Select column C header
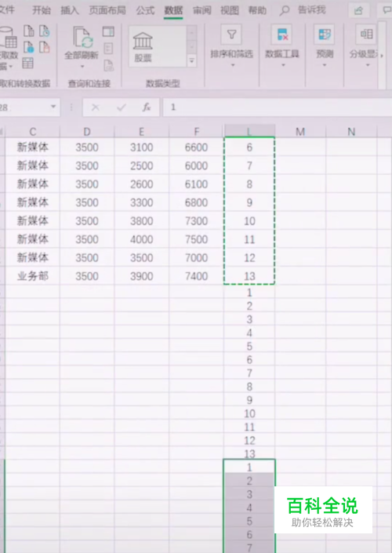392x553 pixels. coord(32,132)
